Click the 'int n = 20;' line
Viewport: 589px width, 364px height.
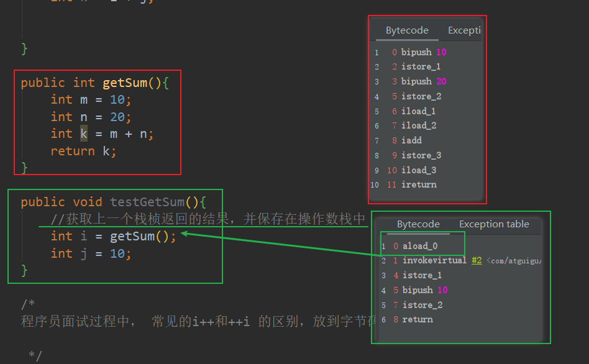click(91, 117)
